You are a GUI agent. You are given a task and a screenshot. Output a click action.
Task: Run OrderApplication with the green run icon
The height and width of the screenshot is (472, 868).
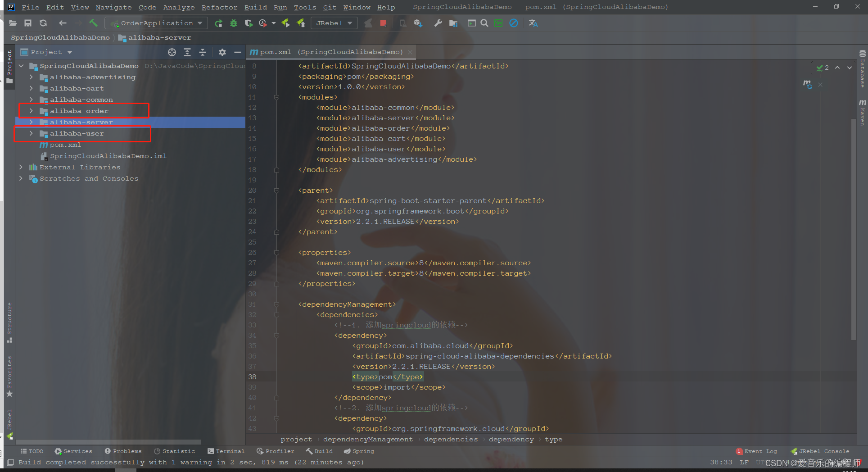tap(218, 23)
